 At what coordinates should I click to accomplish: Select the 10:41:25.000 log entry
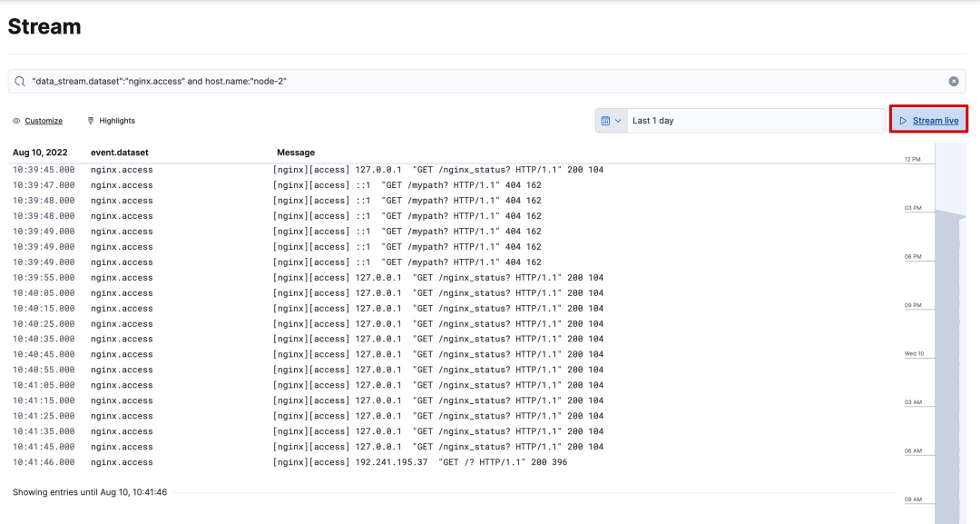coord(452,416)
